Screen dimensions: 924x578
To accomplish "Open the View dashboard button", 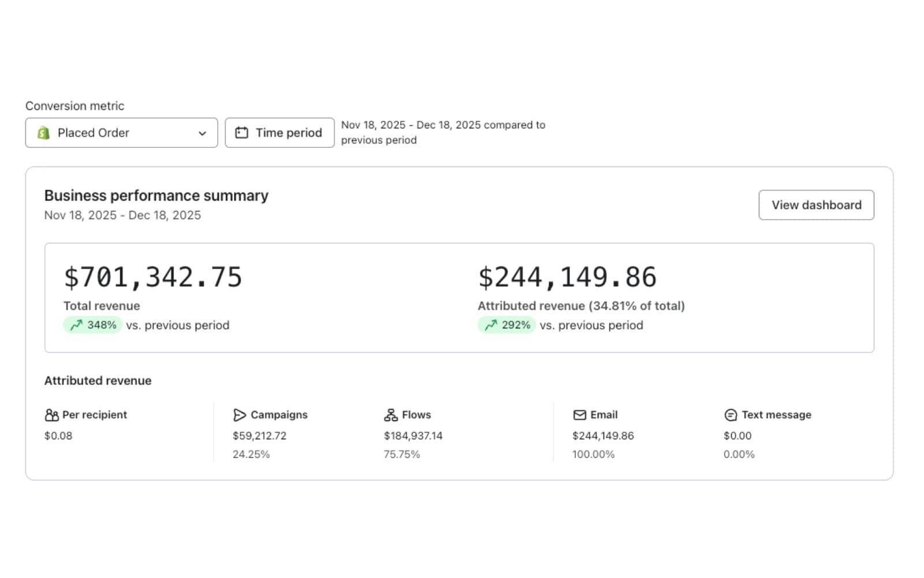I will point(816,205).
